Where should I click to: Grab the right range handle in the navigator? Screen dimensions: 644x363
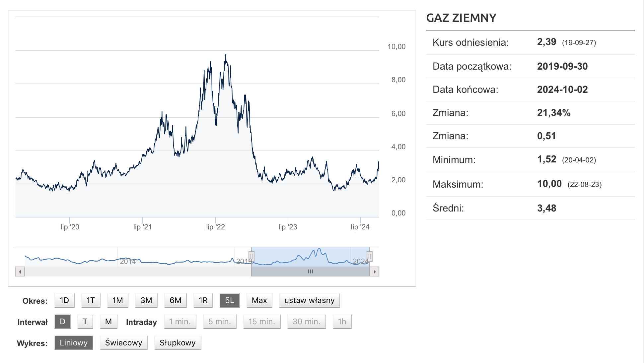coord(370,257)
